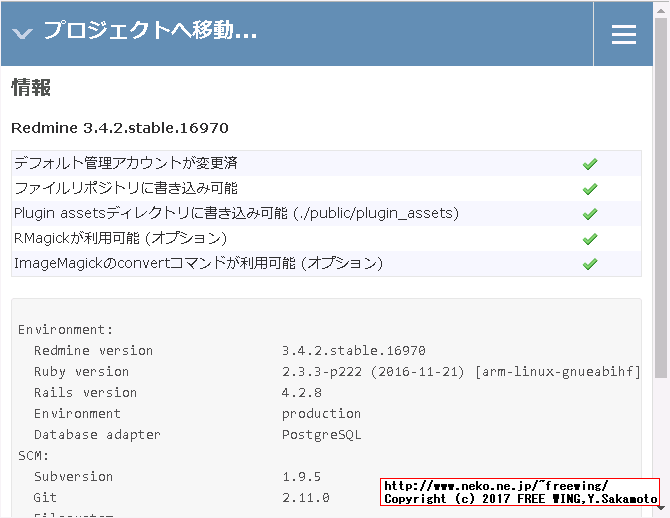Select text ファイルリポジトリに書き込み可能
The image size is (670, 518).
[x=126, y=188]
